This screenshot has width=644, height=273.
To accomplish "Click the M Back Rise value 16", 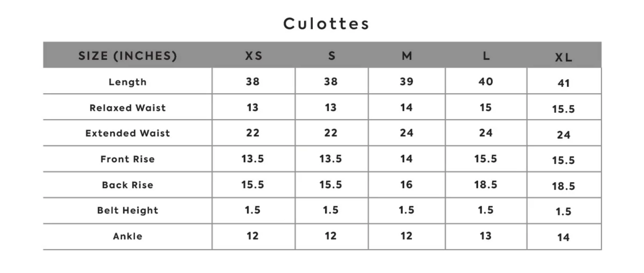I will (406, 185).
